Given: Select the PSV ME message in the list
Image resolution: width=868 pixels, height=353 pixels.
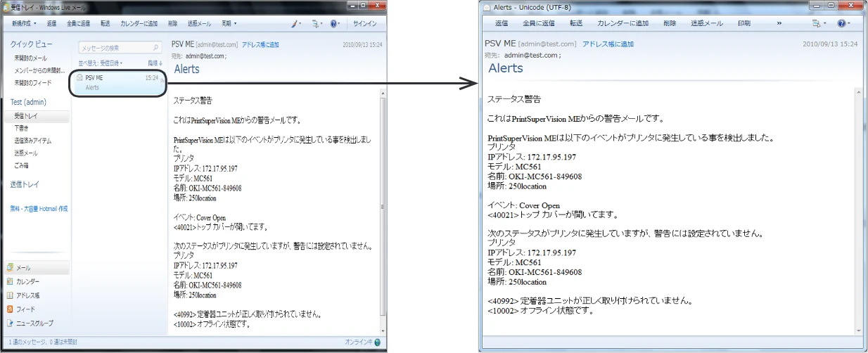Looking at the screenshot, I should point(117,82).
